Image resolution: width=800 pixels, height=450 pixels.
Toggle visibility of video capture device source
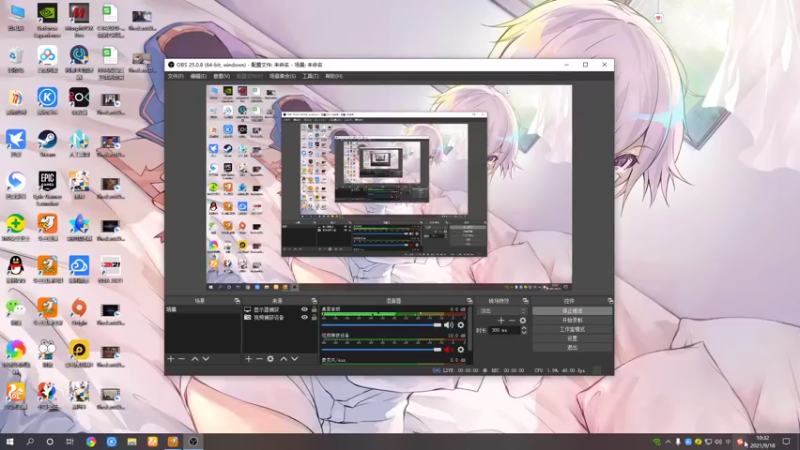pos(305,317)
